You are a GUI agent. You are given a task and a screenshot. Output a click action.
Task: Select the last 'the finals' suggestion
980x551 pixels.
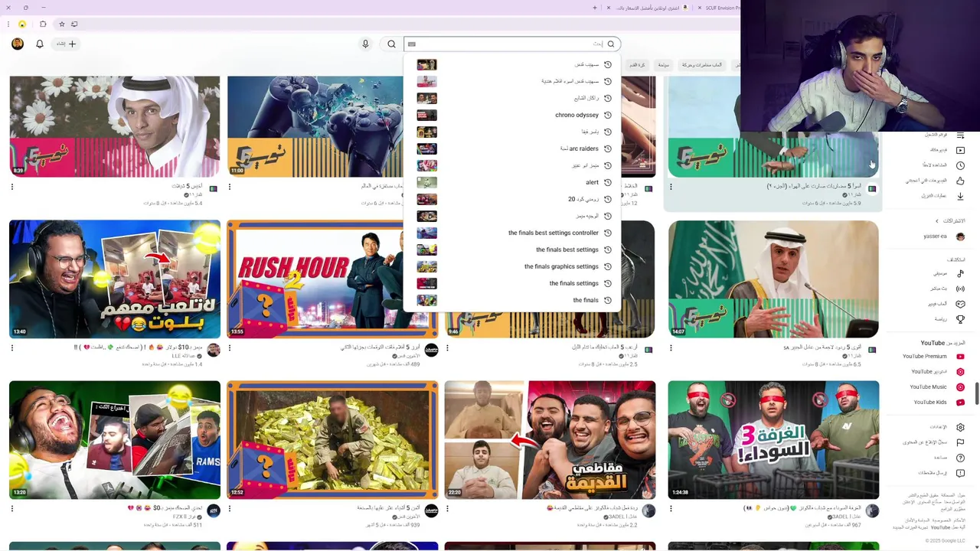coord(512,300)
